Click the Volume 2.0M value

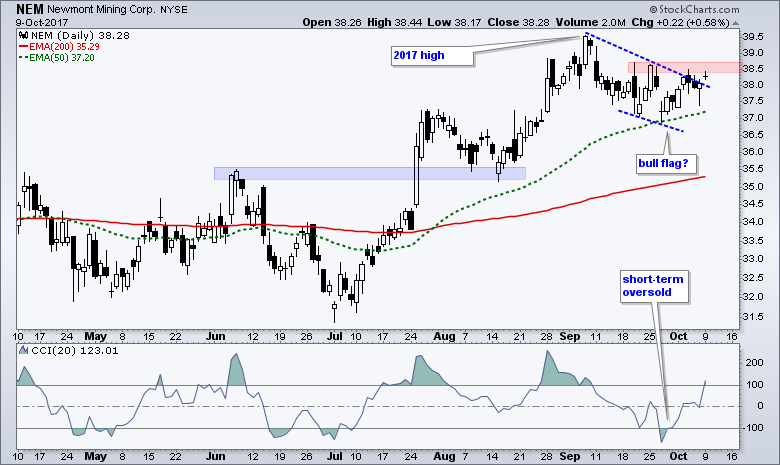(590, 22)
